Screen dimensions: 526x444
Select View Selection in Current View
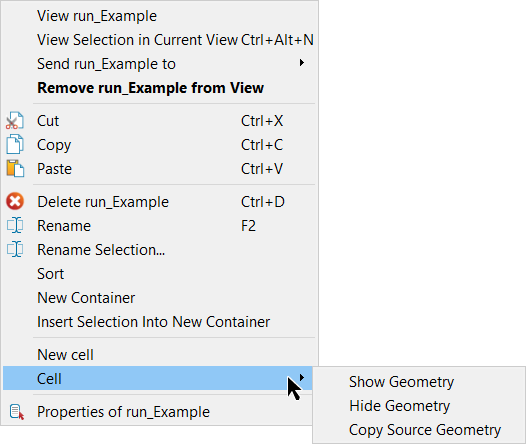click(137, 40)
